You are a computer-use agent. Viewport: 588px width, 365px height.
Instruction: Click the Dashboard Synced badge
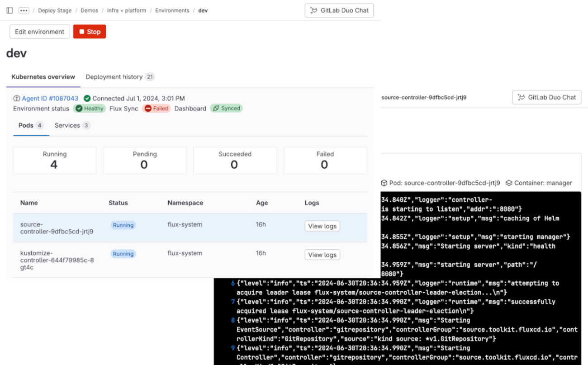click(x=226, y=109)
